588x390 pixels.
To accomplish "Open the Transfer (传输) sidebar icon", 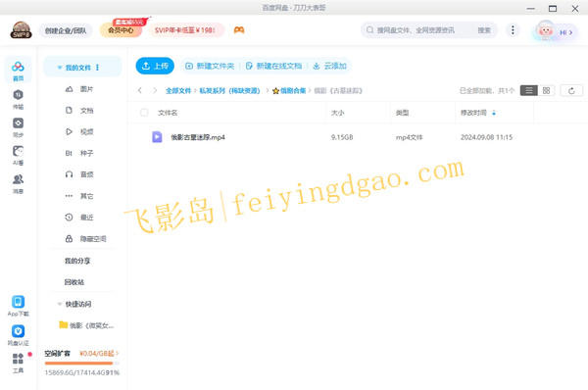I will pyautogui.click(x=18, y=99).
